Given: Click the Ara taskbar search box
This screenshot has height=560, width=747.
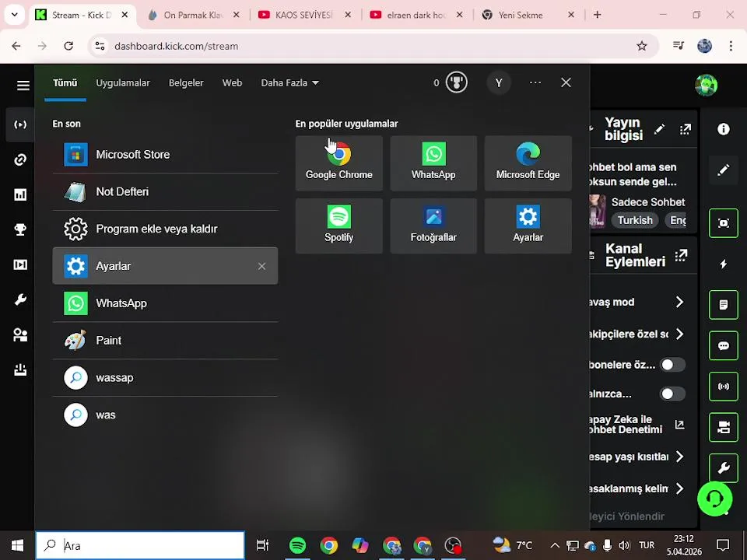Looking at the screenshot, I should tap(140, 545).
